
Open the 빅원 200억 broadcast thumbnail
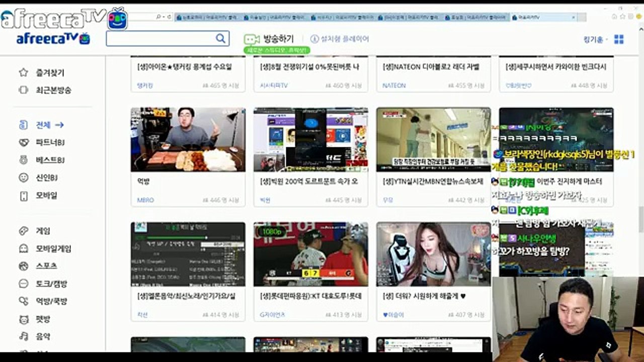(x=311, y=140)
